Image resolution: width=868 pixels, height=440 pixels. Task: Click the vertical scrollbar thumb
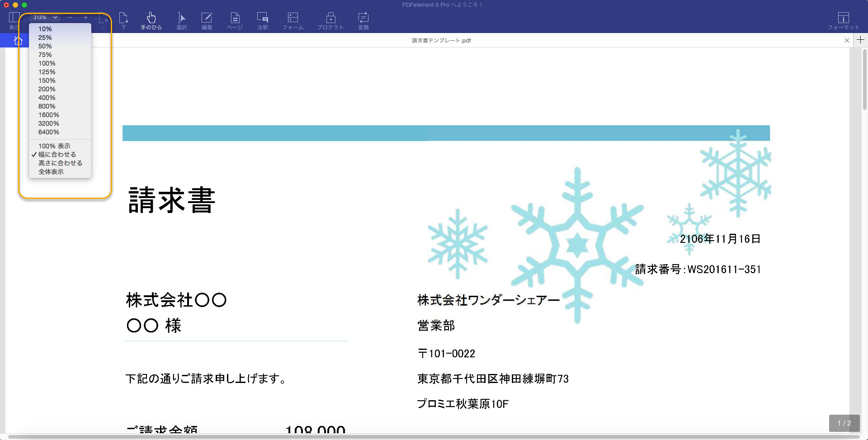pyautogui.click(x=864, y=80)
